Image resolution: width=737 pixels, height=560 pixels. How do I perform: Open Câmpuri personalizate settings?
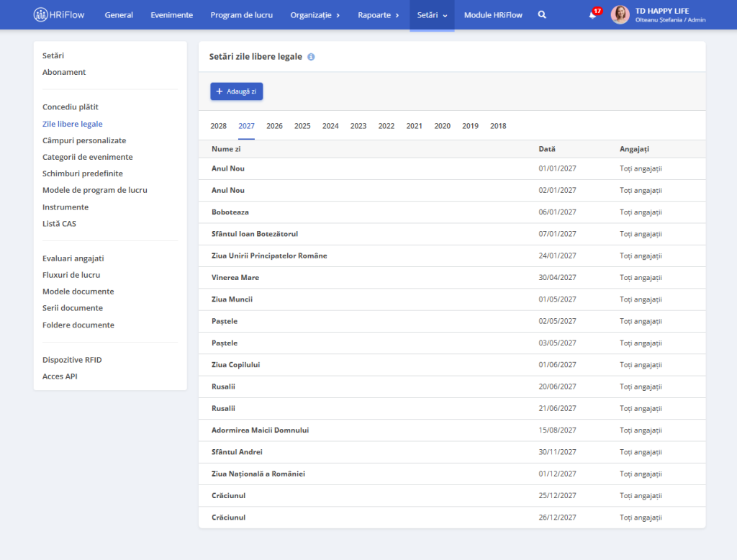pos(84,140)
